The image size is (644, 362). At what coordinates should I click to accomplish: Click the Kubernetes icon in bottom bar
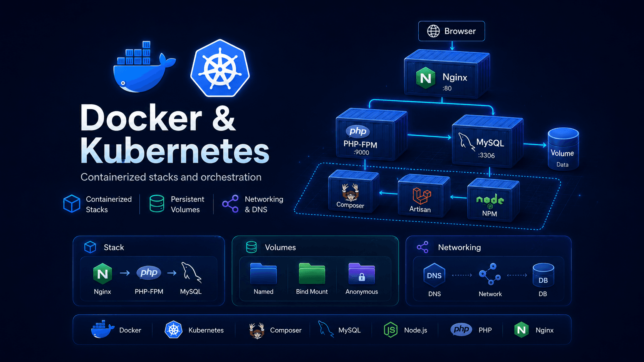tap(174, 330)
